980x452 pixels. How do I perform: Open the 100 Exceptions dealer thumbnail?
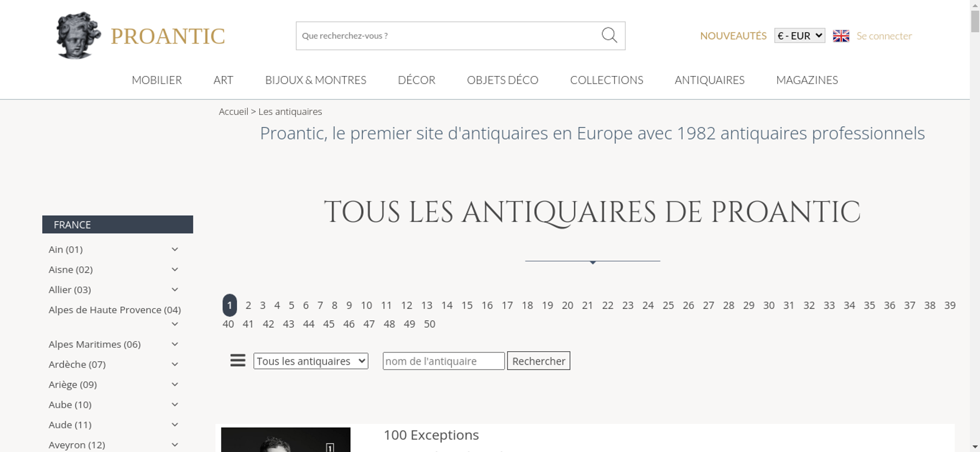(286, 439)
